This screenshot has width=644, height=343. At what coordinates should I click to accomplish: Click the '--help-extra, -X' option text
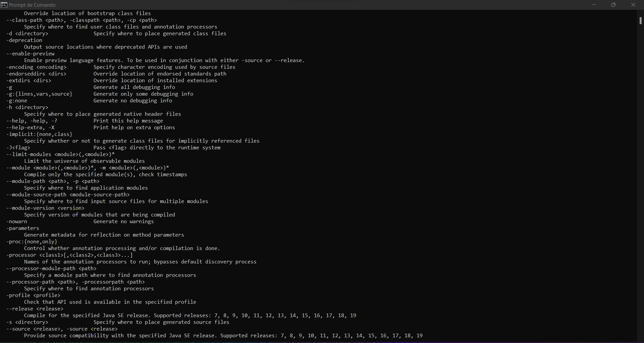(x=30, y=128)
